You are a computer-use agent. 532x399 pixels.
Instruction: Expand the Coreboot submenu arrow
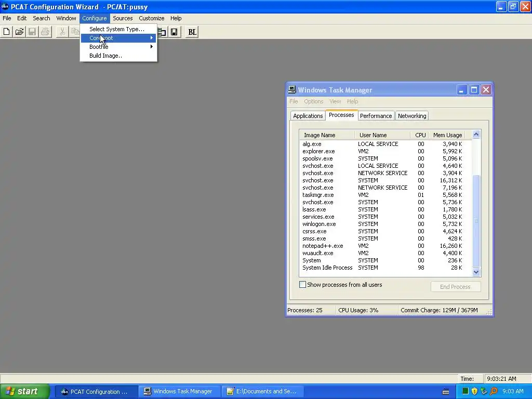pos(152,38)
